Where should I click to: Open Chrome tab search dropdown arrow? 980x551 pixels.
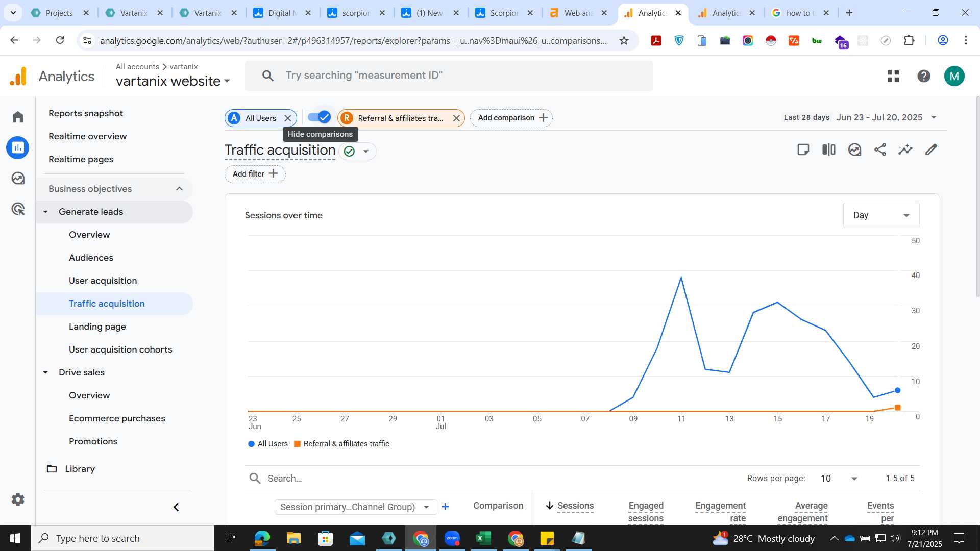coord(13,13)
